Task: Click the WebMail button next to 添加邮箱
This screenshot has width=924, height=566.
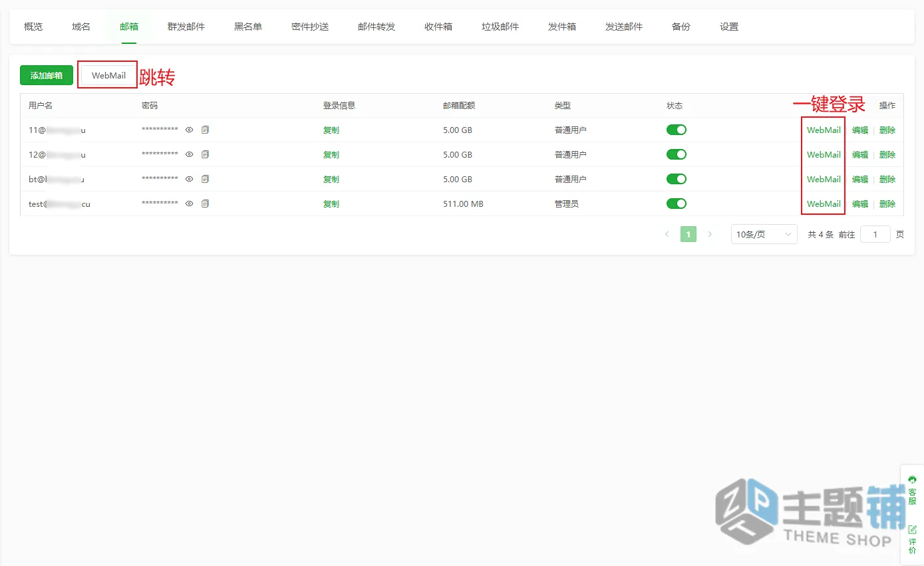Action: point(108,75)
